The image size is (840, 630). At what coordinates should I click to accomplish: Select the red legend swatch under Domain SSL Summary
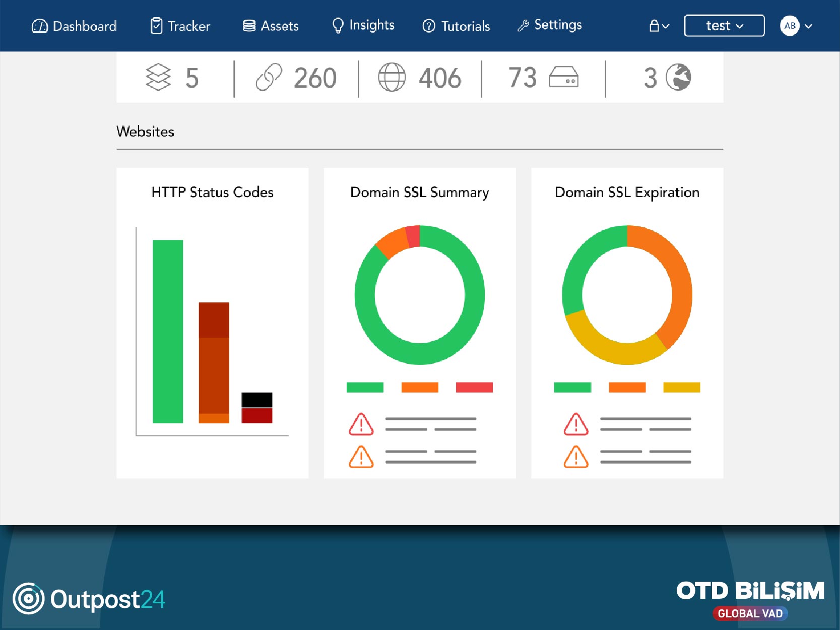click(474, 387)
